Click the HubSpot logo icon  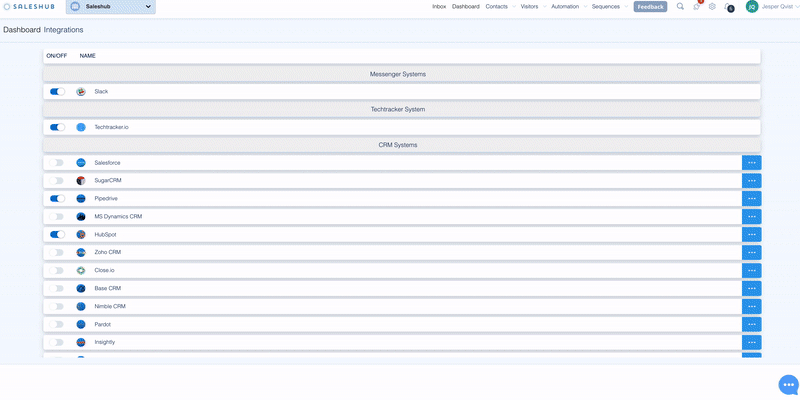pos(81,235)
